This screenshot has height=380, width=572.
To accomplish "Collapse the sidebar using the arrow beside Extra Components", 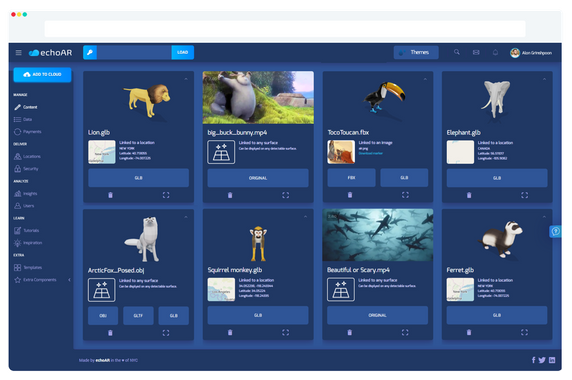I will pyautogui.click(x=69, y=280).
